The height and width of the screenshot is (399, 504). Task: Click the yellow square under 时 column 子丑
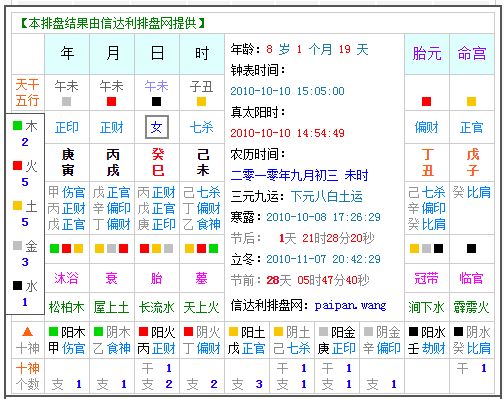(201, 101)
